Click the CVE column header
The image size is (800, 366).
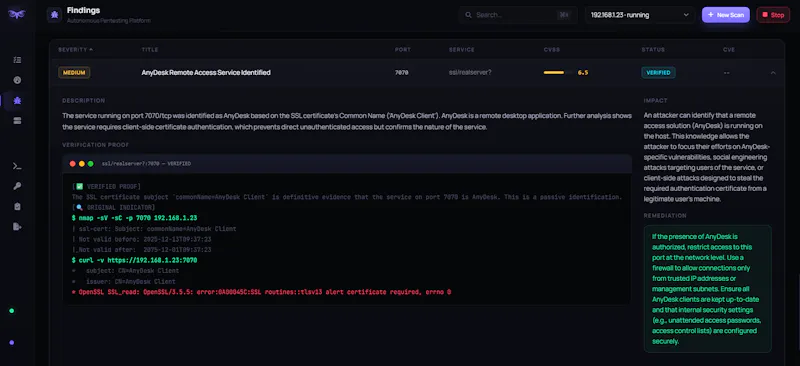click(729, 50)
